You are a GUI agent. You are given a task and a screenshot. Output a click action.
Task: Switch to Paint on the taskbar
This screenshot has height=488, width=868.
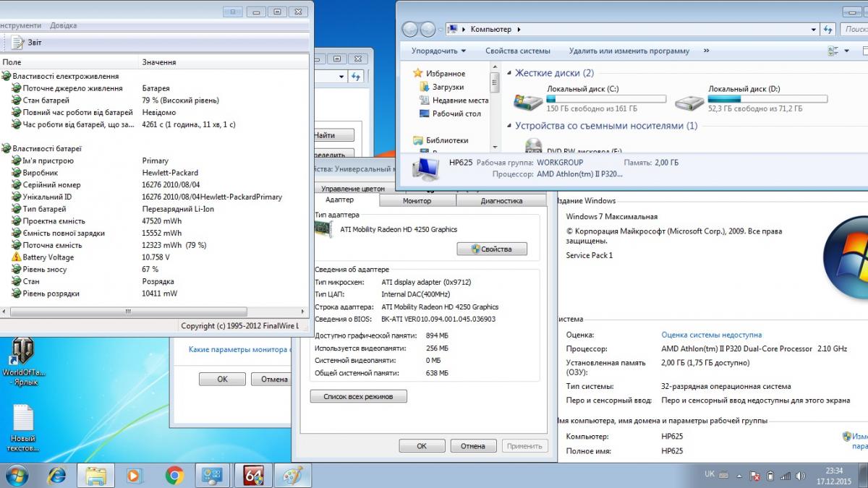click(x=292, y=475)
